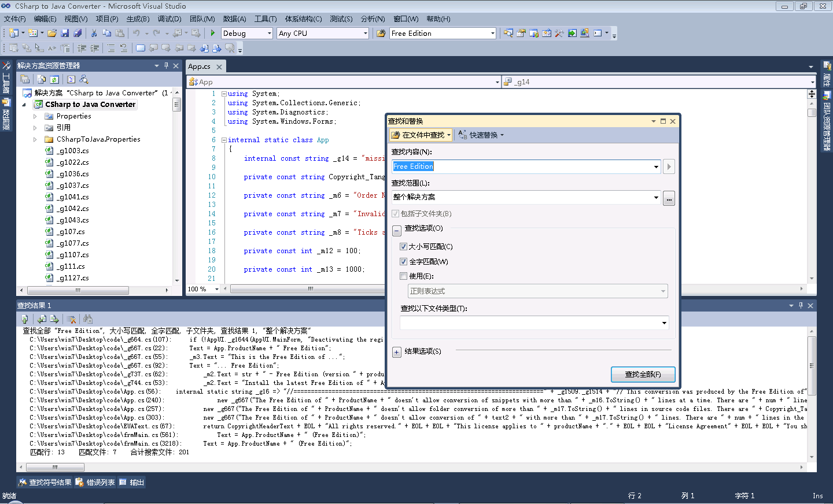This screenshot has width=833, height=504.
Task: Click Properties icon in Solution Explorer toolbar
Action: (25, 80)
